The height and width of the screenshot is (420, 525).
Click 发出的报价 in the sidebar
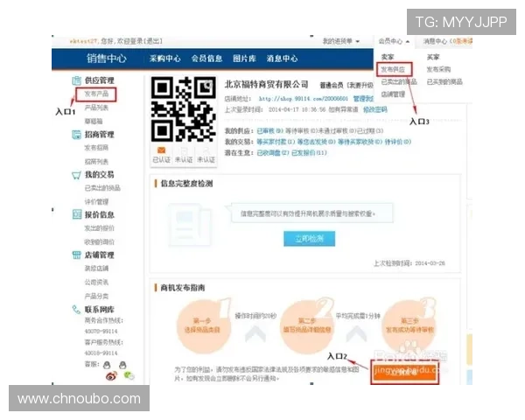click(99, 228)
